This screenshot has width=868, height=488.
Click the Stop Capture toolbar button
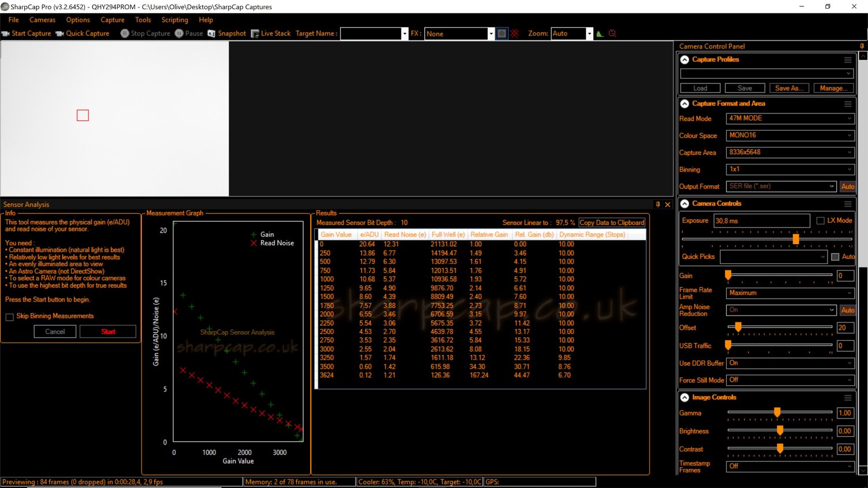click(145, 34)
